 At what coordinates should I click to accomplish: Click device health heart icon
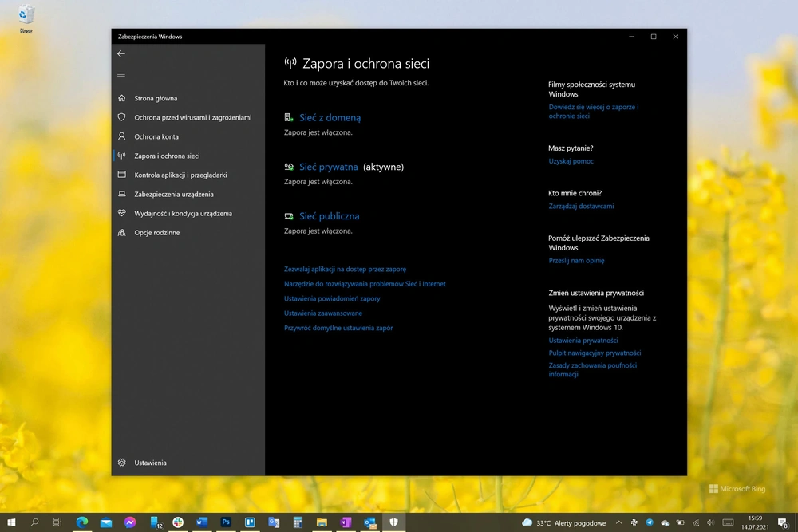pyautogui.click(x=121, y=213)
